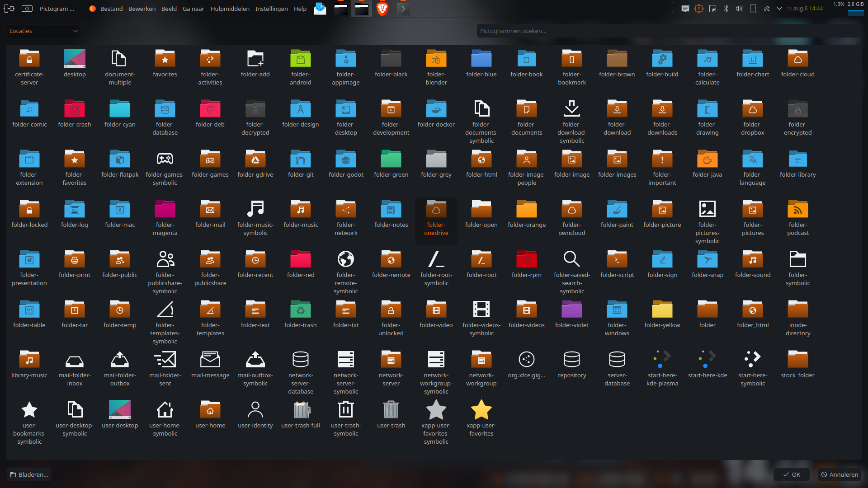Select the folder-godot icon
This screenshot has width=868, height=488.
345,160
